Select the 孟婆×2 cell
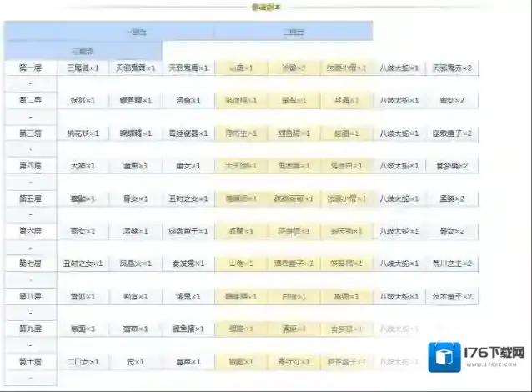Screen dimensions: 532x392 click(452, 199)
